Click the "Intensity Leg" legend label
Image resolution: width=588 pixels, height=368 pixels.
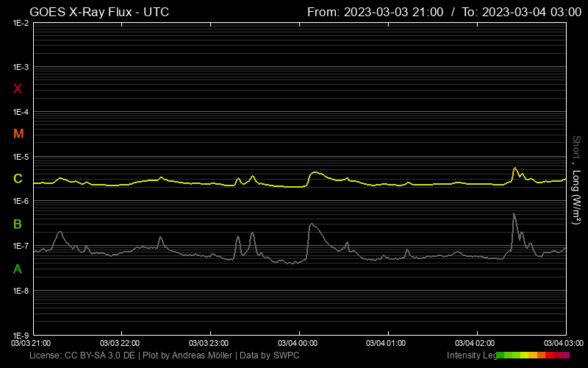click(471, 355)
